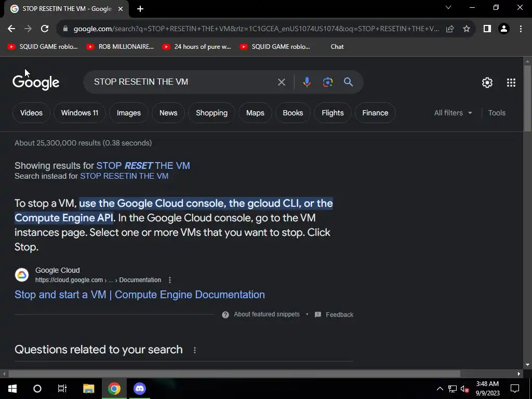Open Google Cloud result options three dots
The image size is (532, 399).
click(x=170, y=280)
